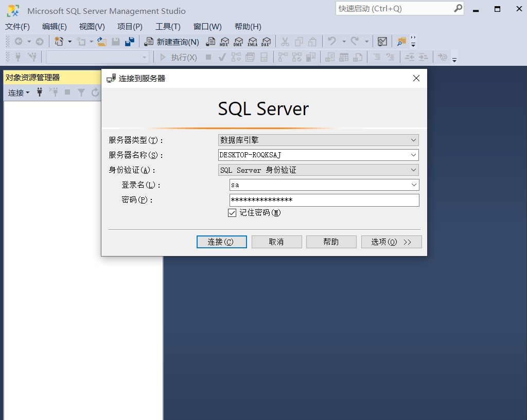This screenshot has width=527, height=420.
Task: Click the Save All icon on the toolbar
Action: pyautogui.click(x=130, y=42)
